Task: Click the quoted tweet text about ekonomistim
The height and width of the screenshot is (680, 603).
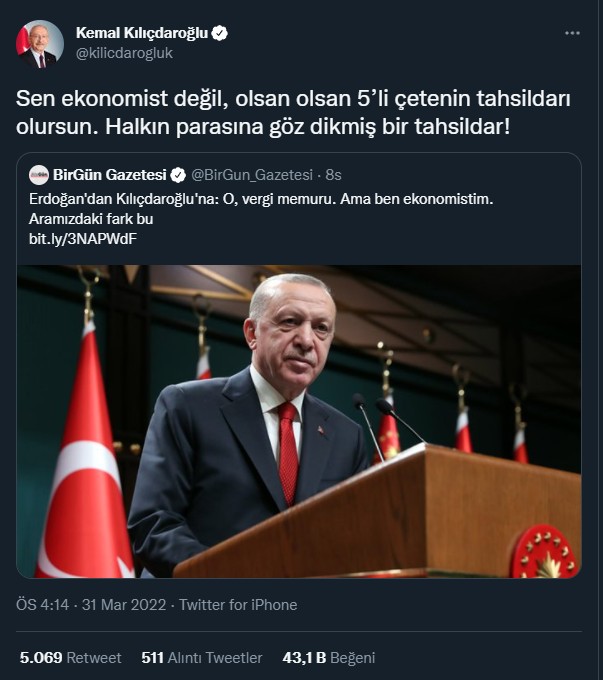Action: coord(261,209)
